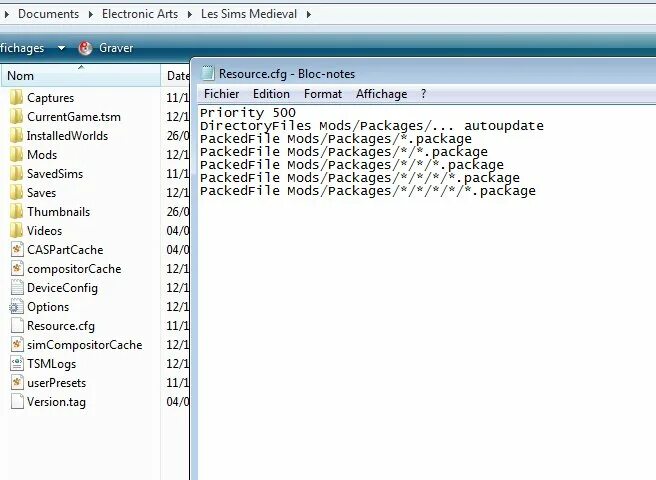Click the Resource.cfg file icon
This screenshot has width=656, height=480.
click(17, 326)
